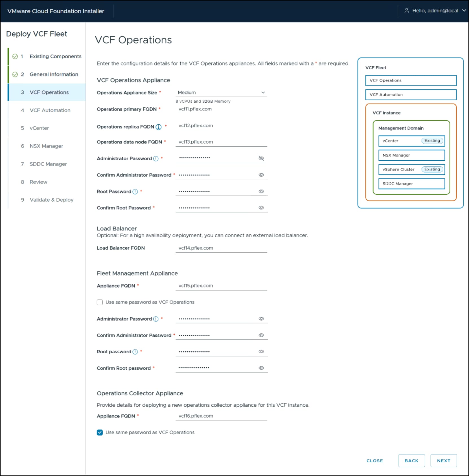Click the NEXT button
Viewport: 469px width, 476px height.
pos(444,460)
